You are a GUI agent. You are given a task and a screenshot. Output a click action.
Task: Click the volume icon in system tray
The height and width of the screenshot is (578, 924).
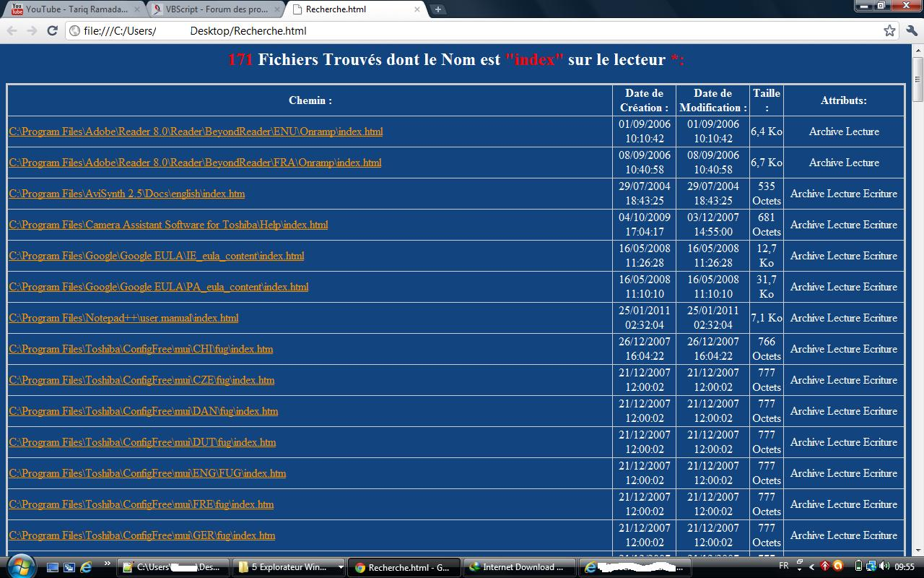(x=884, y=566)
